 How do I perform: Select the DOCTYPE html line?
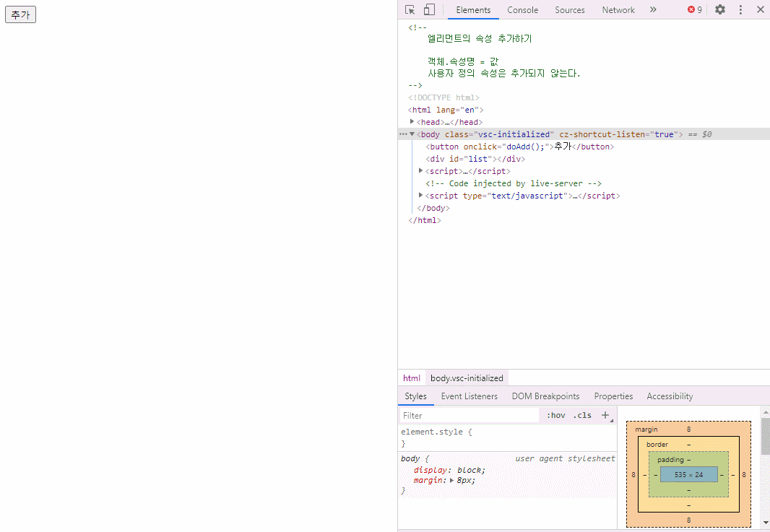[444, 97]
